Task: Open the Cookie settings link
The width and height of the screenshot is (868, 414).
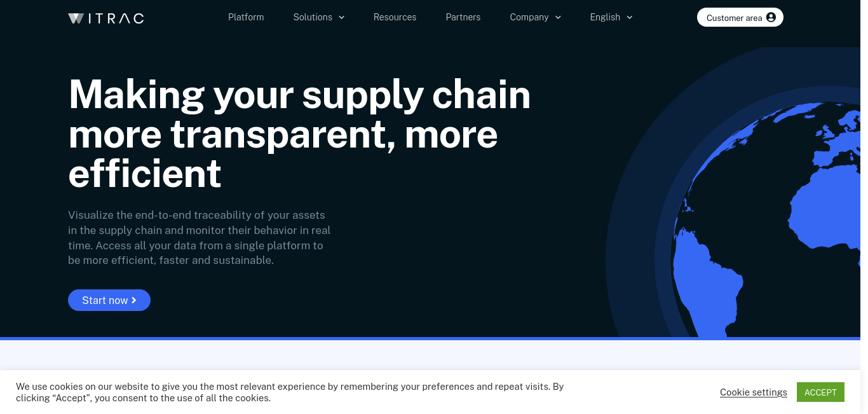Action: pyautogui.click(x=754, y=392)
